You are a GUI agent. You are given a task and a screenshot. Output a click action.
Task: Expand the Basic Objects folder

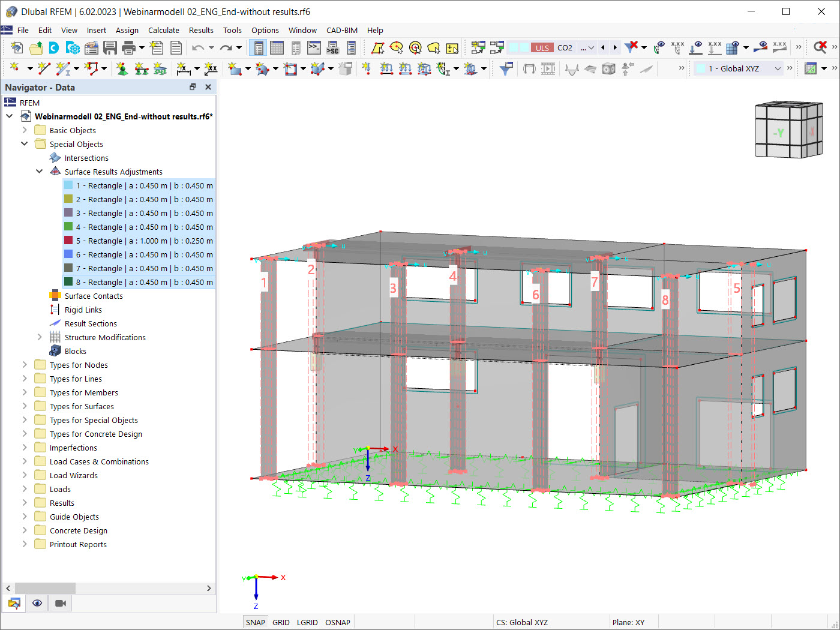25,130
